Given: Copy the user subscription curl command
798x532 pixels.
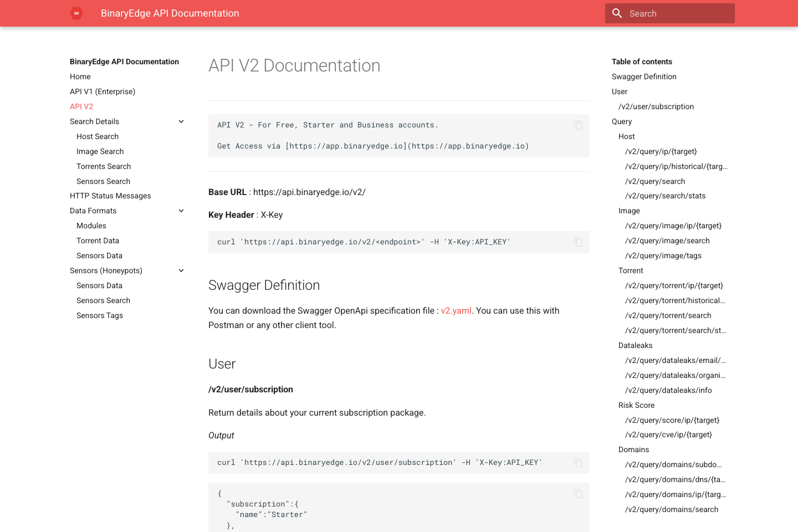Looking at the screenshot, I should [578, 463].
